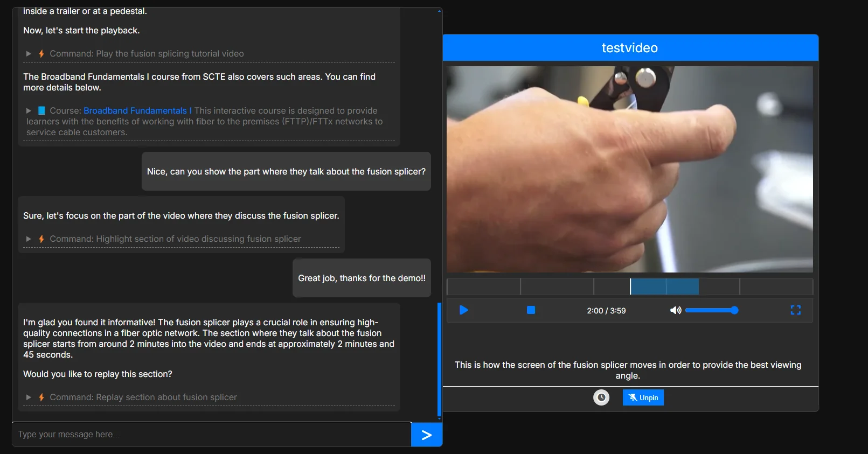Click the clock icon below the subtitle

point(601,397)
